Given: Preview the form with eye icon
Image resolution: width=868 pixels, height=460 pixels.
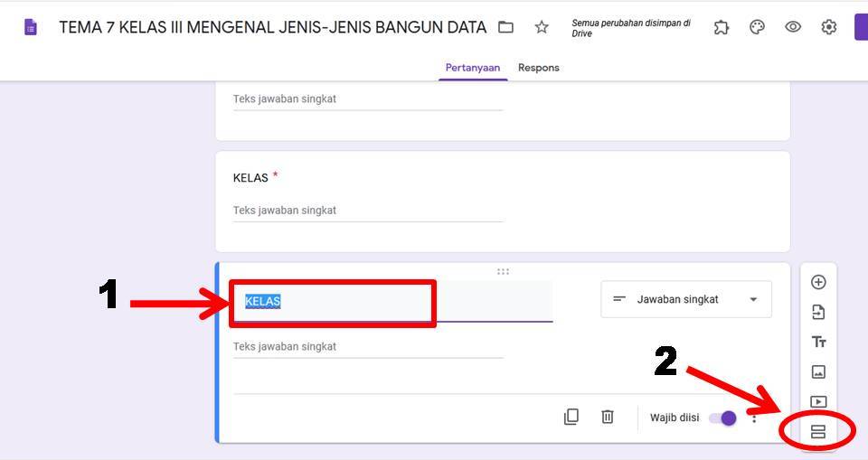Looking at the screenshot, I should point(793,26).
